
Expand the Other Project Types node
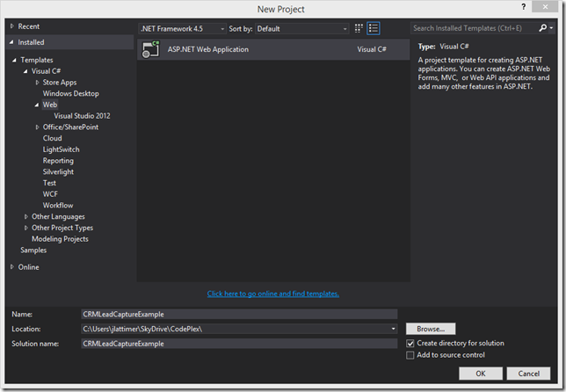[25, 228]
